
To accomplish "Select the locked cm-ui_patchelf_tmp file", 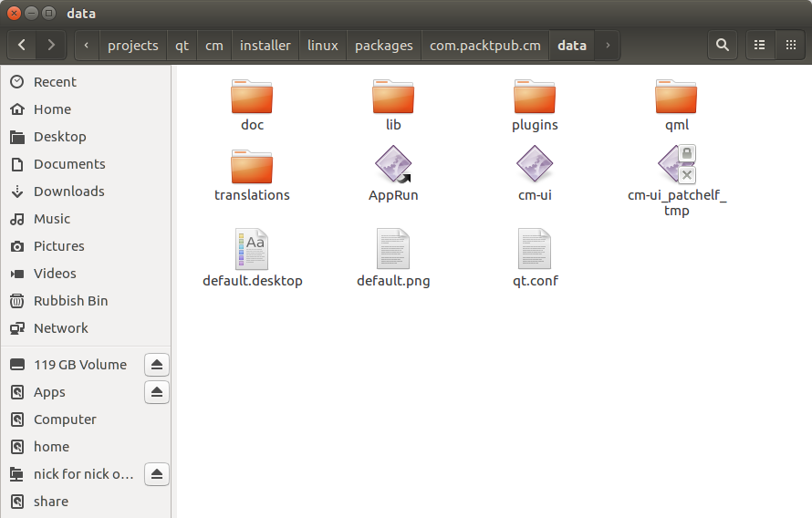I will pyautogui.click(x=676, y=166).
